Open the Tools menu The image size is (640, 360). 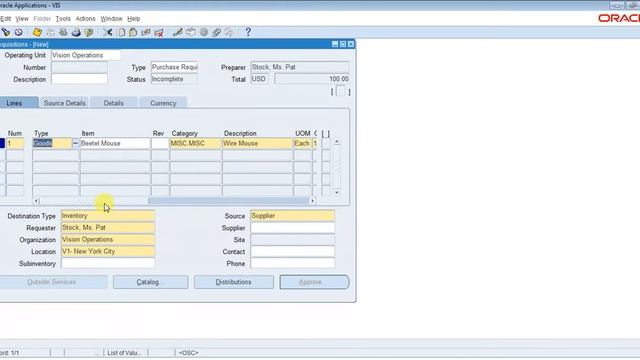coord(63,19)
